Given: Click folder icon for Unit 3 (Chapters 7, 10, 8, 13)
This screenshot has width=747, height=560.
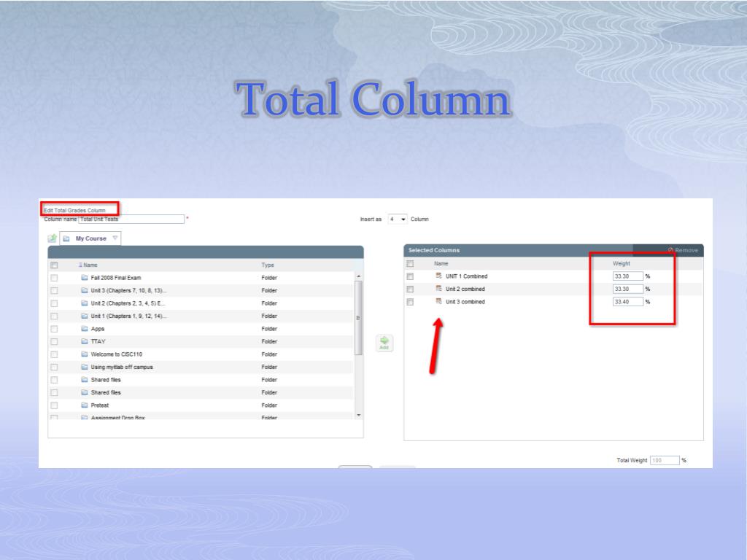Looking at the screenshot, I should (x=85, y=290).
